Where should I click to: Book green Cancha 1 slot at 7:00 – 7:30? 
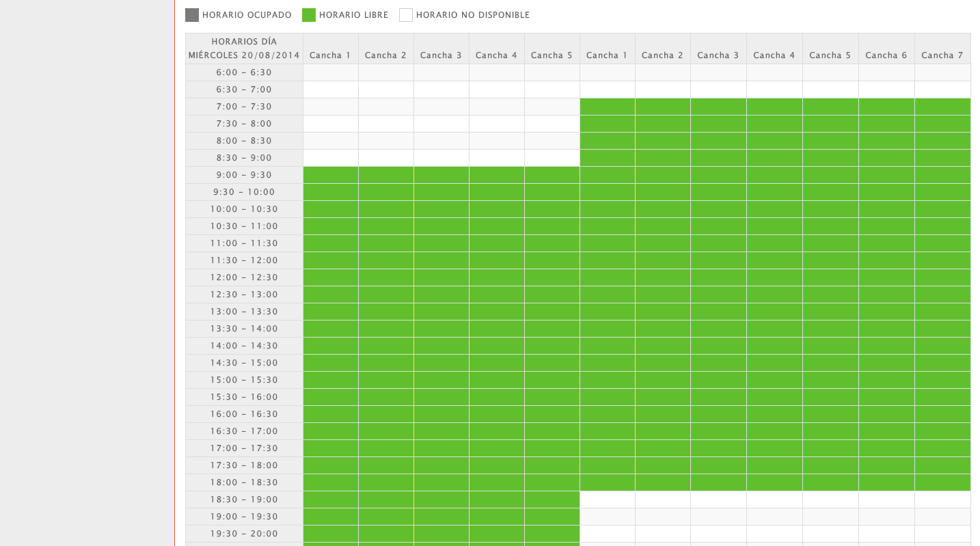point(608,107)
